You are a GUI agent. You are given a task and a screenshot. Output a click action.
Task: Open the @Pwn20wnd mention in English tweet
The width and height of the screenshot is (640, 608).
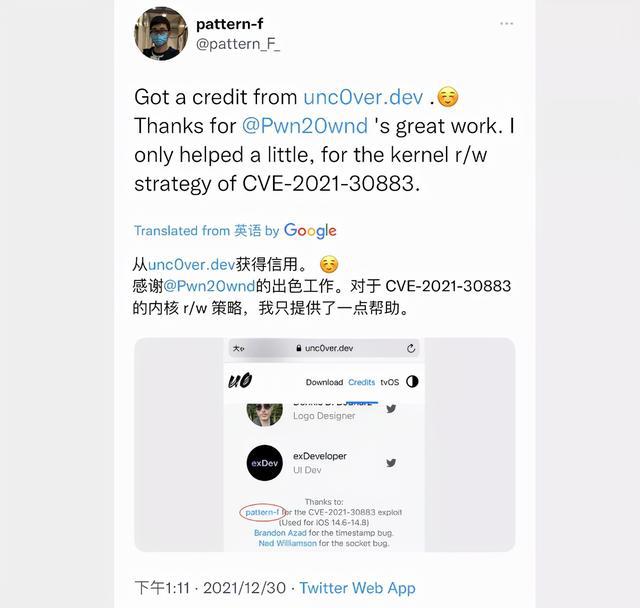(305, 126)
